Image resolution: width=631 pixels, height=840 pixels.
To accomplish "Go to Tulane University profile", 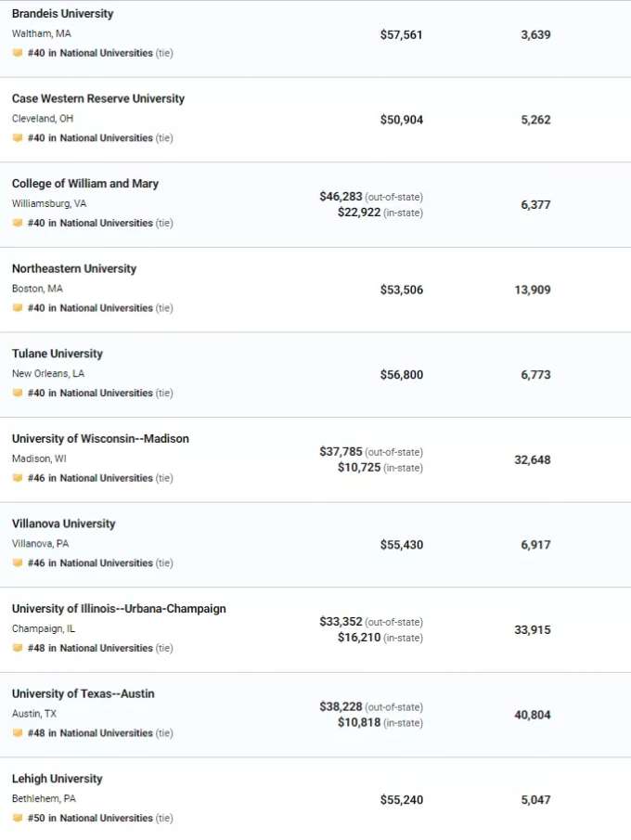I will coord(58,354).
